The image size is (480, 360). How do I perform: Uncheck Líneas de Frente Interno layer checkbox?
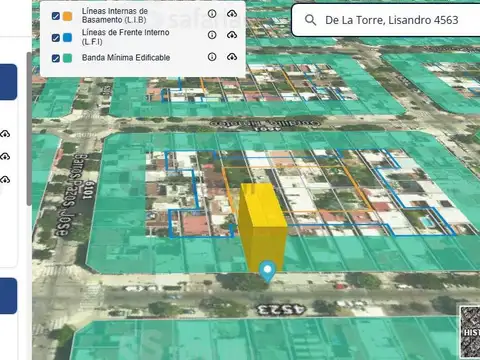pyautogui.click(x=56, y=38)
